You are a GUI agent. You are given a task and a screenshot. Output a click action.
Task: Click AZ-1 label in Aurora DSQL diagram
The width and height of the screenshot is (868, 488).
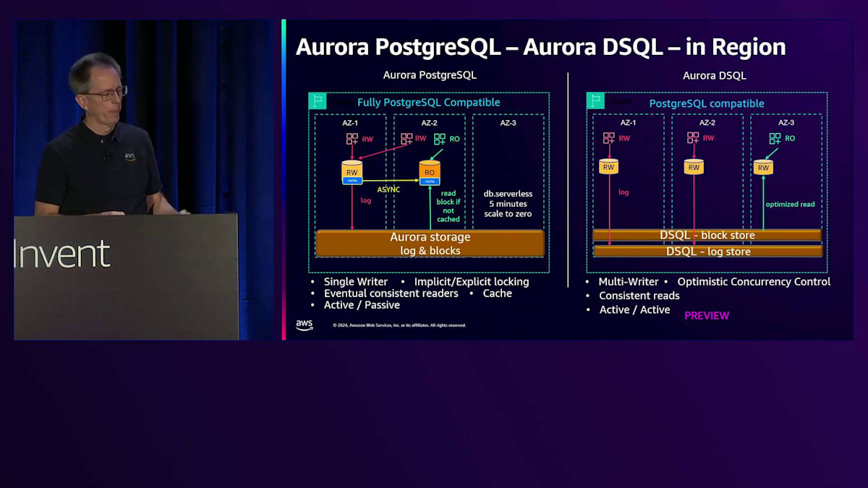pyautogui.click(x=628, y=123)
